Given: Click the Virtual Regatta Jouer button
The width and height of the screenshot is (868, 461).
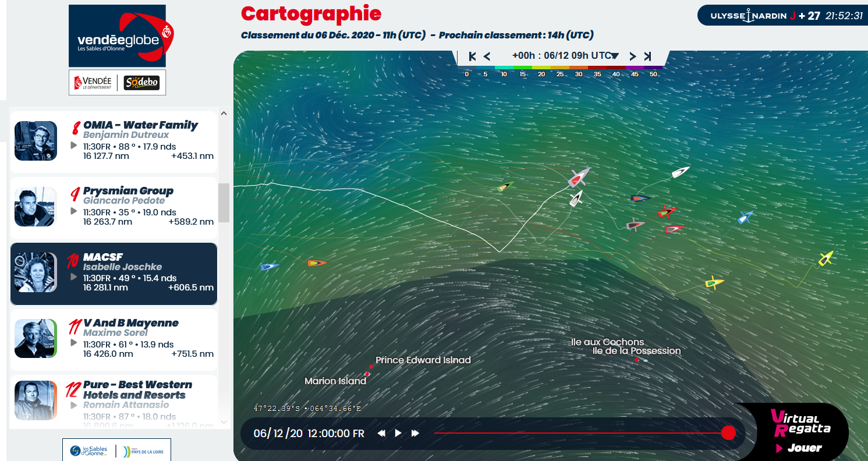Looking at the screenshot, I should click(x=798, y=432).
